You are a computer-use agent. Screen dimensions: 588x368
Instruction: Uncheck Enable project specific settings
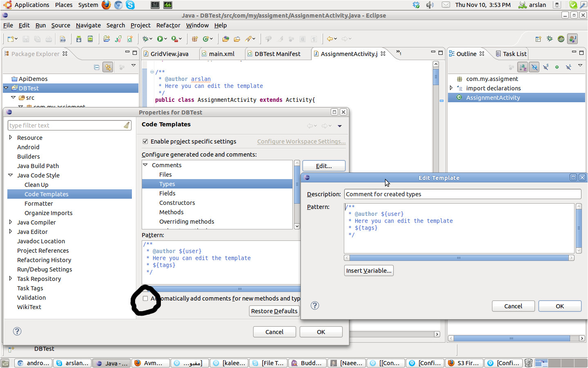tap(145, 141)
